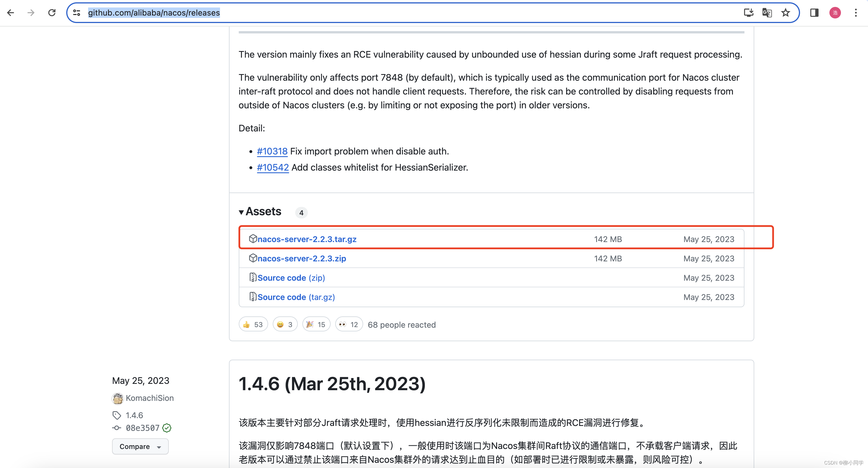This screenshot has width=868, height=468.
Task: Click 'May 25, 2023' date above KomachiSion
Action: [141, 381]
